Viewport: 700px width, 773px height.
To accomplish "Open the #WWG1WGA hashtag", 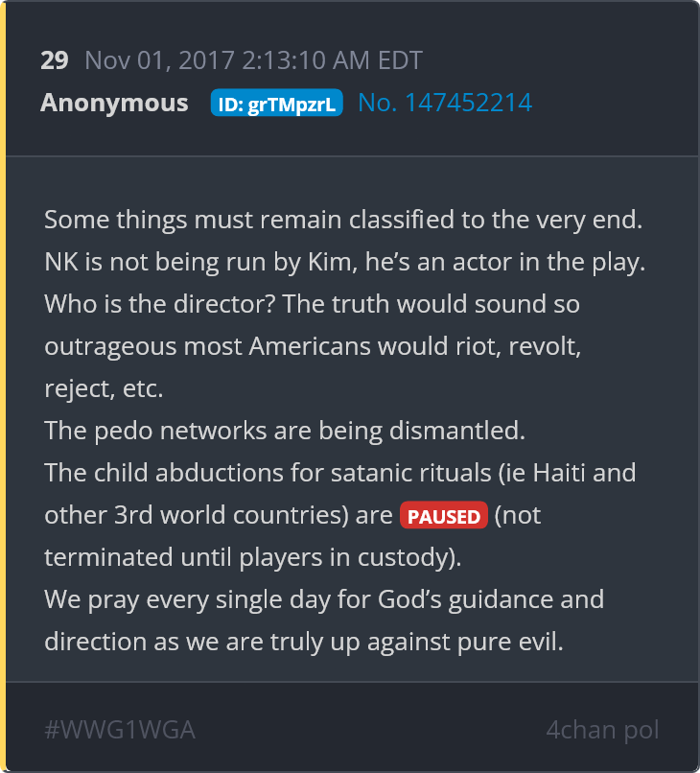I will point(120,730).
